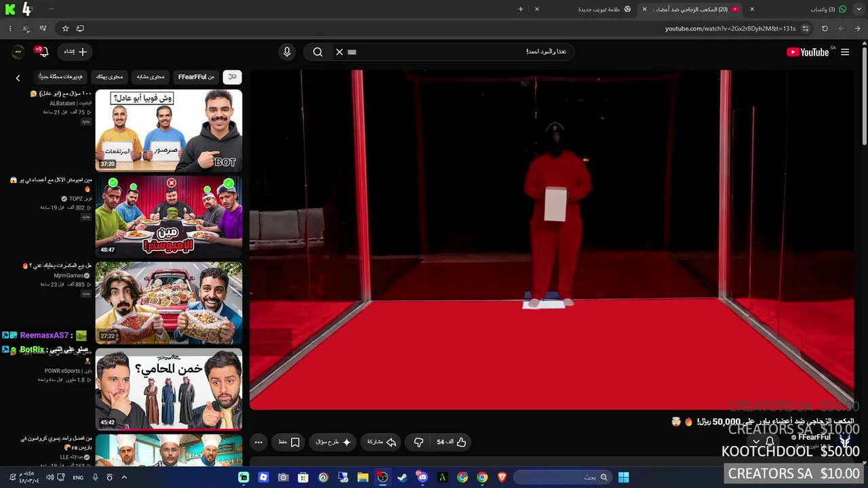
Task: Select the محتوى يهمّك filter chip
Action: (x=109, y=77)
